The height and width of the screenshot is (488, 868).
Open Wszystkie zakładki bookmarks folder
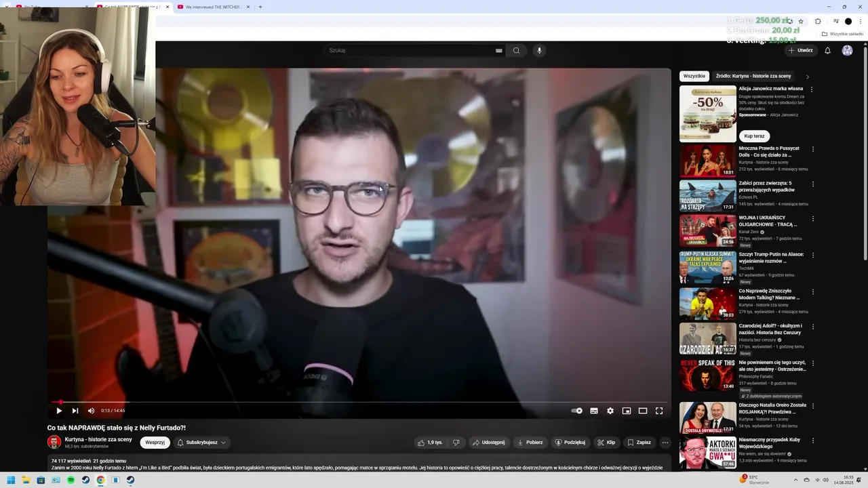pyautogui.click(x=843, y=34)
